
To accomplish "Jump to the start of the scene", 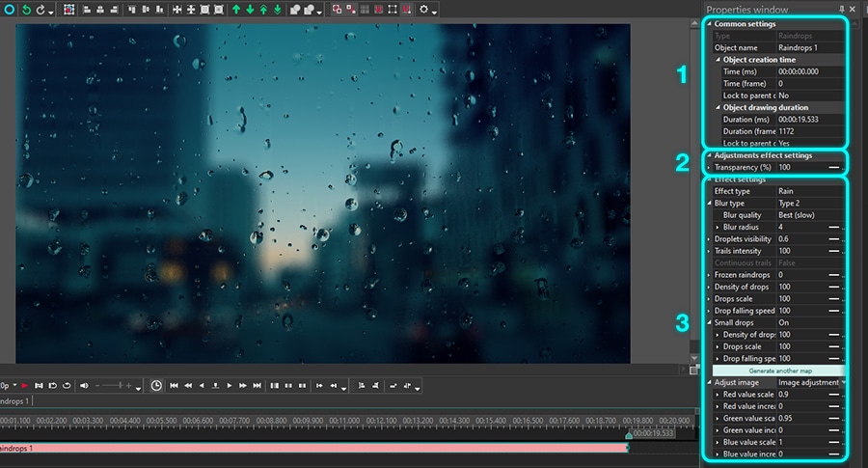I will 174,385.
